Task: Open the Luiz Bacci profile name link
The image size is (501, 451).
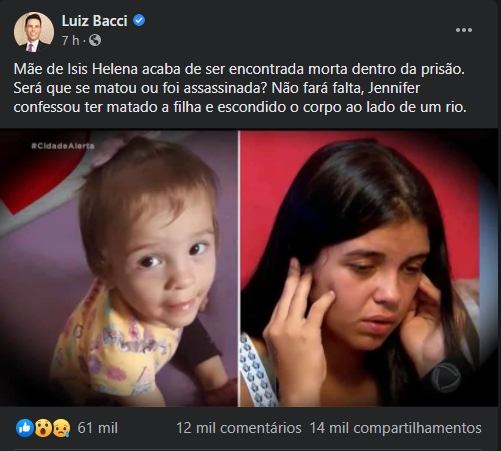Action: [x=95, y=21]
